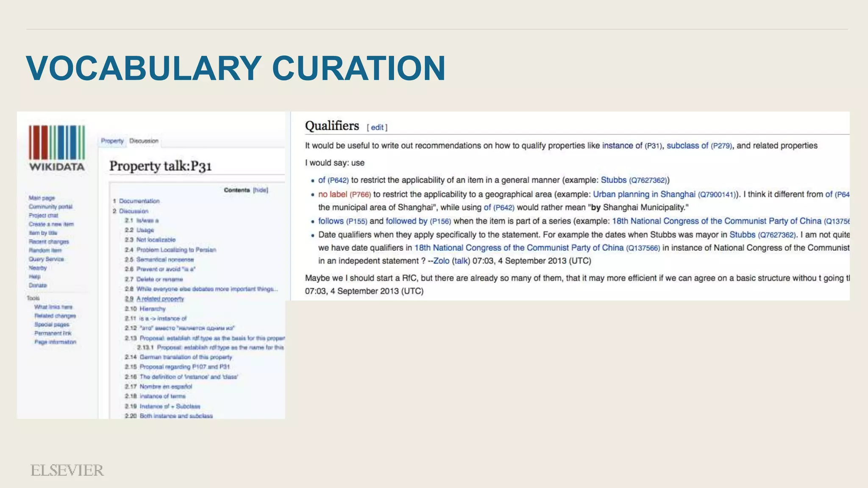Open the red no label (P766) link

345,194
